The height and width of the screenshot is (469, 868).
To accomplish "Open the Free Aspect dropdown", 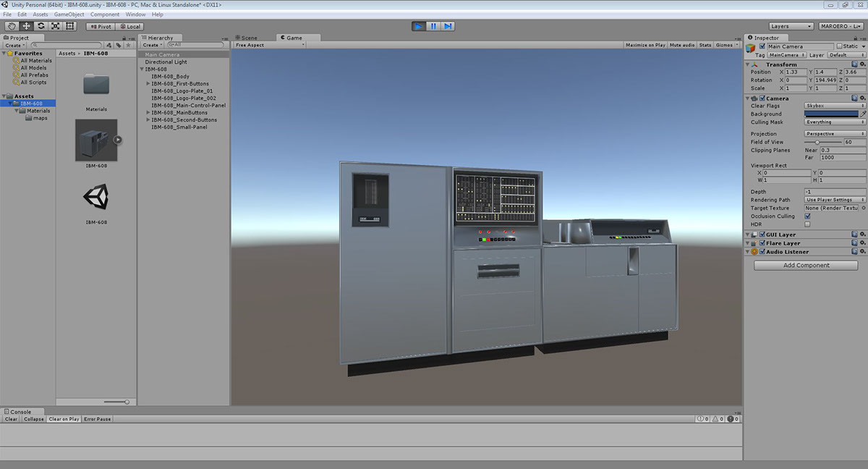I will [270, 45].
